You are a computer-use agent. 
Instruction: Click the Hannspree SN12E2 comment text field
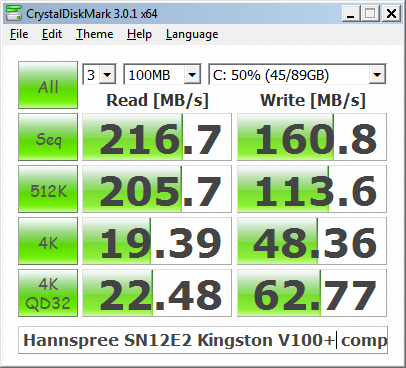[203, 340]
